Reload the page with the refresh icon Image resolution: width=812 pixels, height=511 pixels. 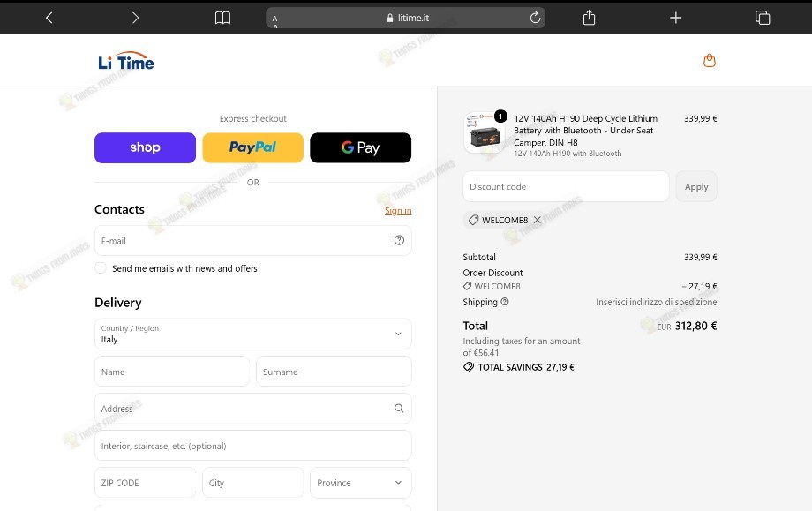pyautogui.click(x=535, y=18)
